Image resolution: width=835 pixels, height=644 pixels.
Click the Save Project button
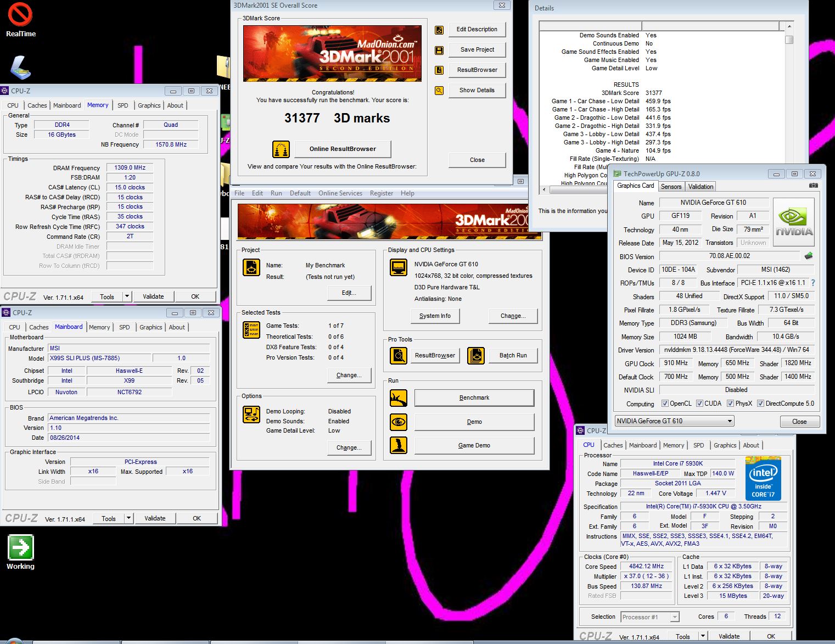coord(477,50)
